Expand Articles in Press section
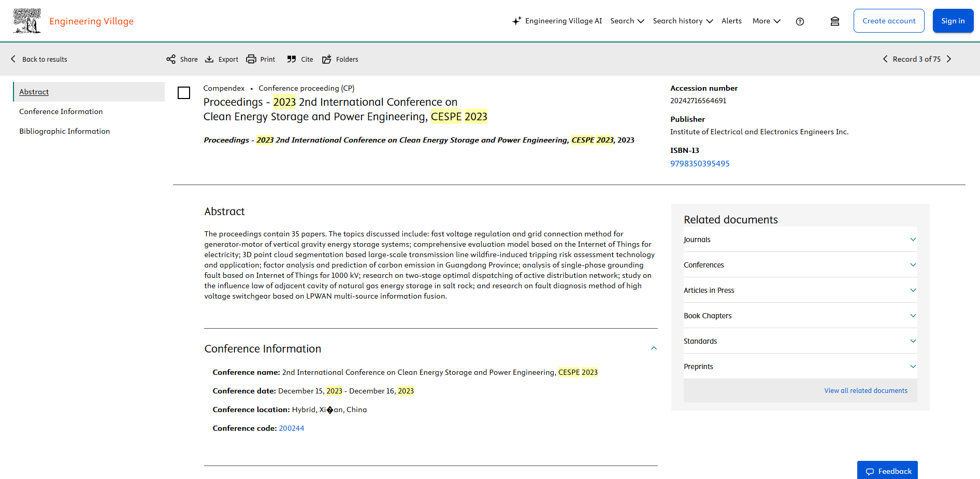 point(800,290)
